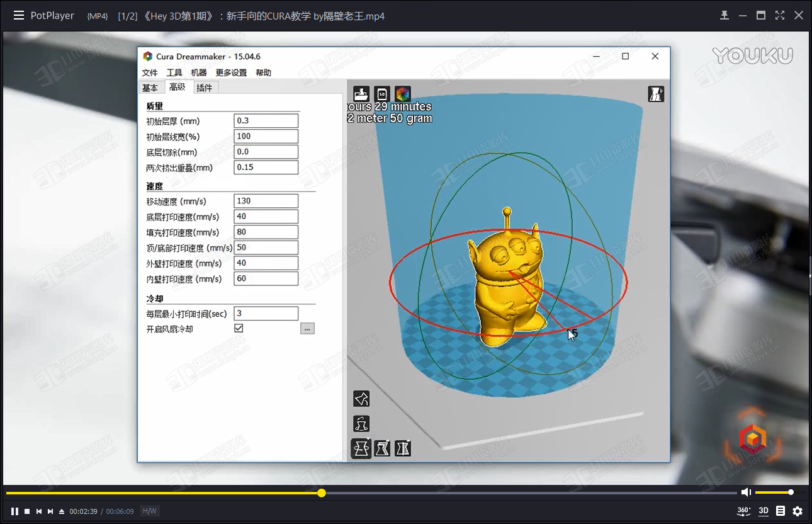This screenshot has width=812, height=524.
Task: Stop the video playback
Action: (27, 511)
